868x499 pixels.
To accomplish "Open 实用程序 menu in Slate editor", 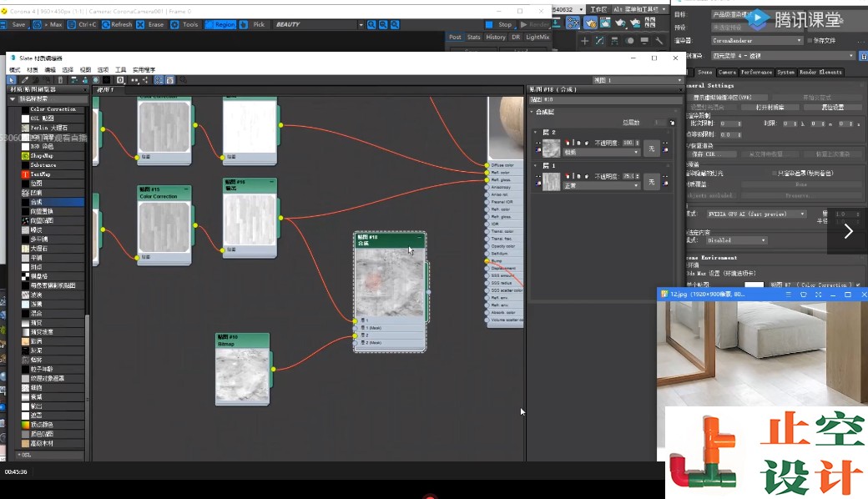I will [x=144, y=70].
